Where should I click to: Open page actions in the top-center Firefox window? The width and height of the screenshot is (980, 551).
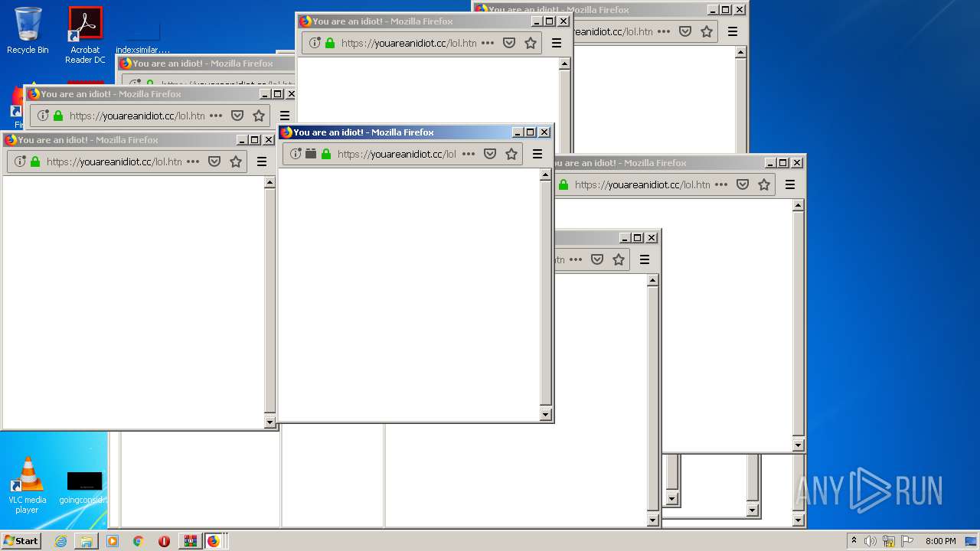pos(488,43)
